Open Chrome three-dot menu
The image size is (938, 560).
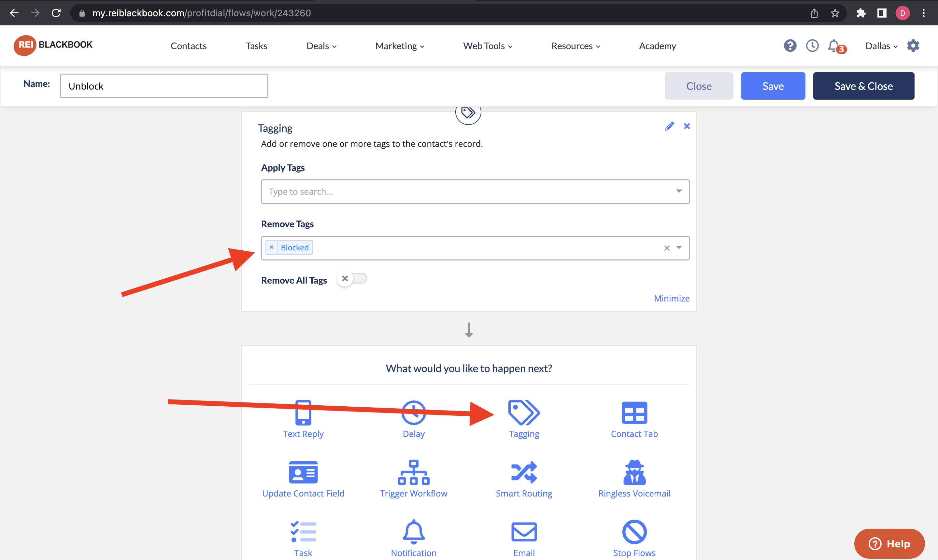click(x=924, y=13)
